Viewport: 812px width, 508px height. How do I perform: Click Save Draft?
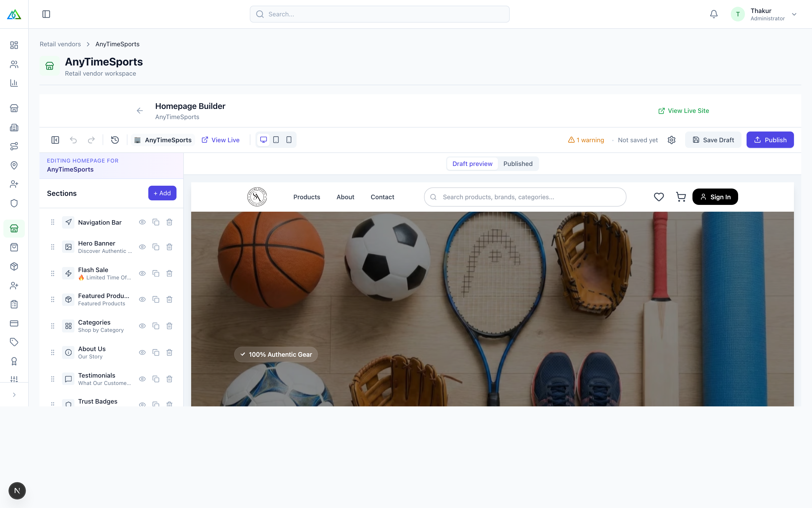tap(713, 140)
